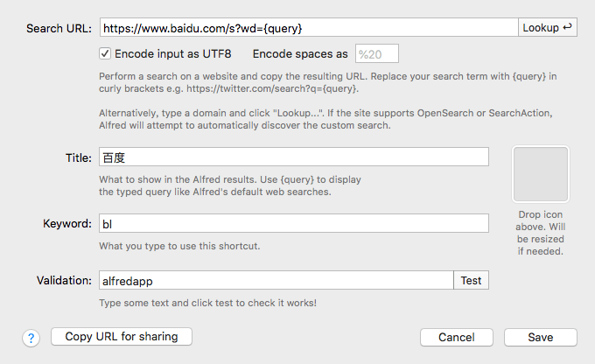Click the empty icon drop well

point(541,174)
